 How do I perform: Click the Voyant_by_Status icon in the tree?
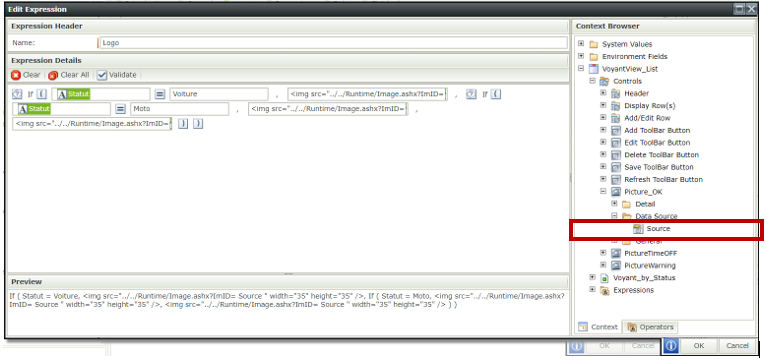(604, 278)
